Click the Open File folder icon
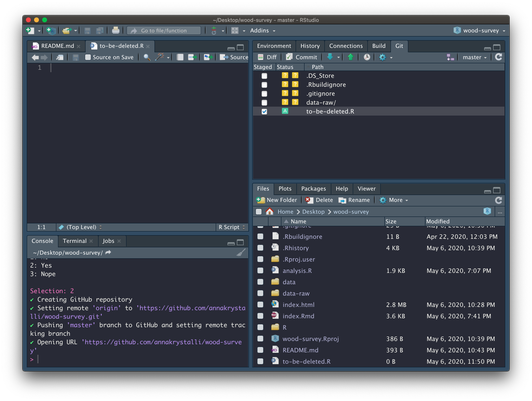532x401 pixels. click(66, 30)
